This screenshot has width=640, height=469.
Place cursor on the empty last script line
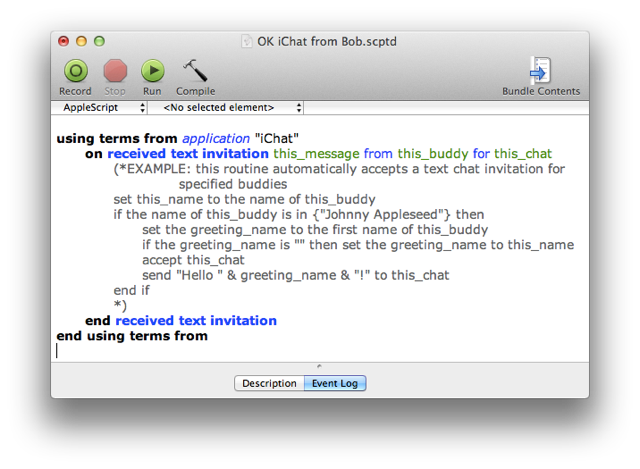(x=200, y=351)
